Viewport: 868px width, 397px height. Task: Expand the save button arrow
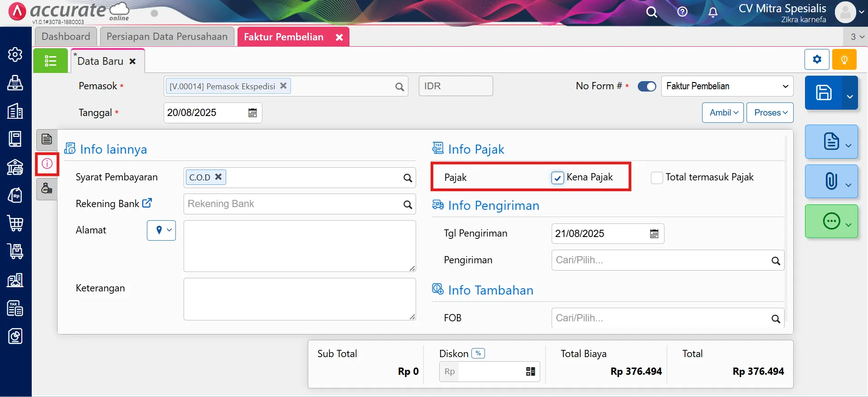tap(850, 92)
